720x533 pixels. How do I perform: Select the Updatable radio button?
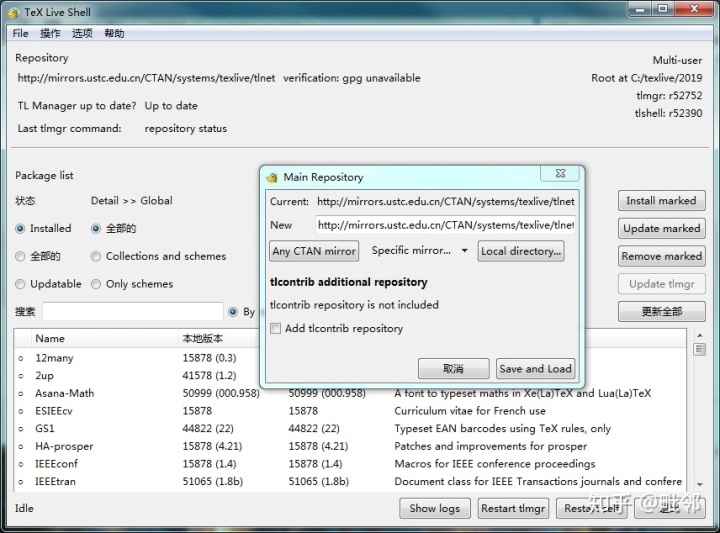[20, 284]
